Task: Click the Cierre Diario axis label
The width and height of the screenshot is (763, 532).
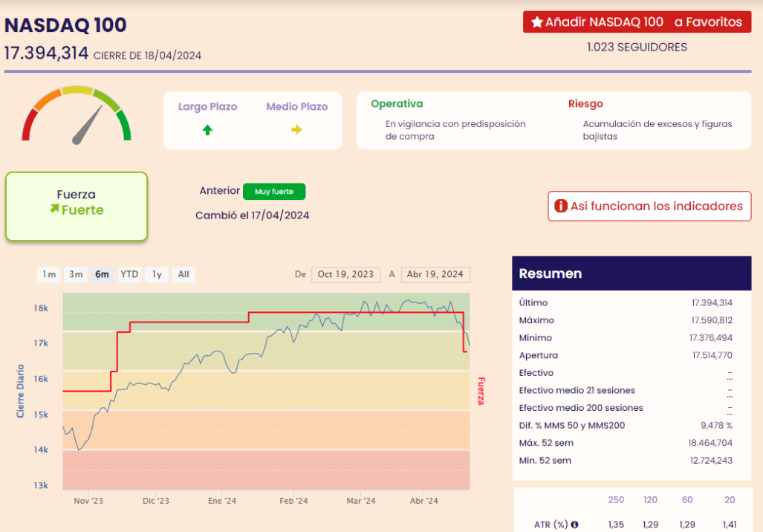Action: pos(20,391)
